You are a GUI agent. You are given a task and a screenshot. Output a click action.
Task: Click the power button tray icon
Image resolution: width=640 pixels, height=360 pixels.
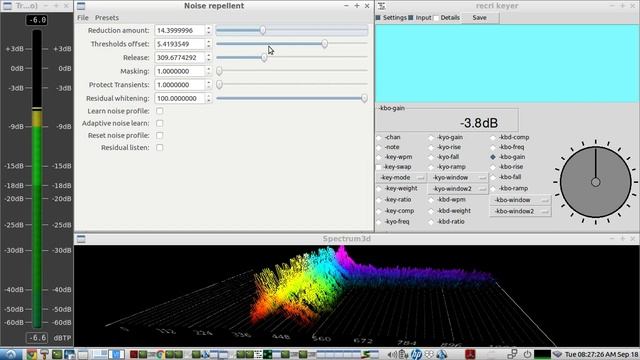tap(527, 354)
